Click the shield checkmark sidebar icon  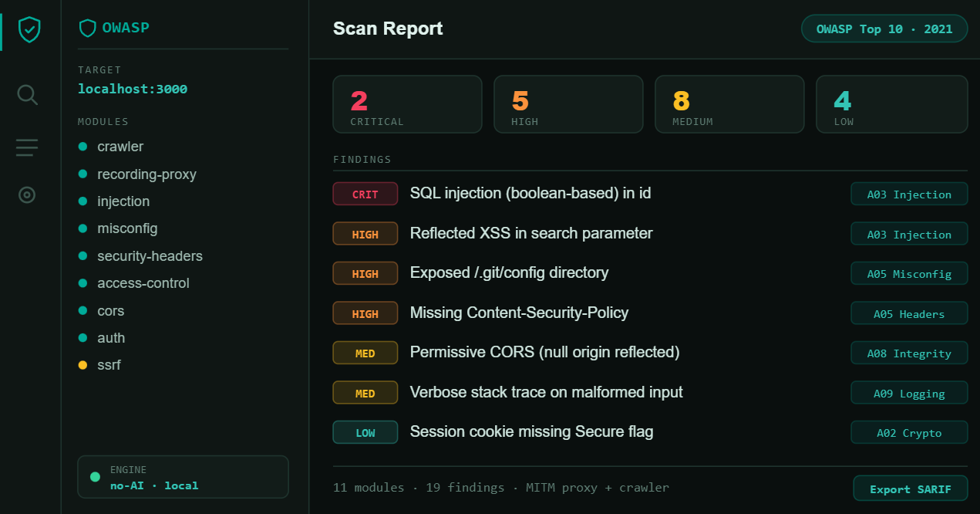click(29, 30)
